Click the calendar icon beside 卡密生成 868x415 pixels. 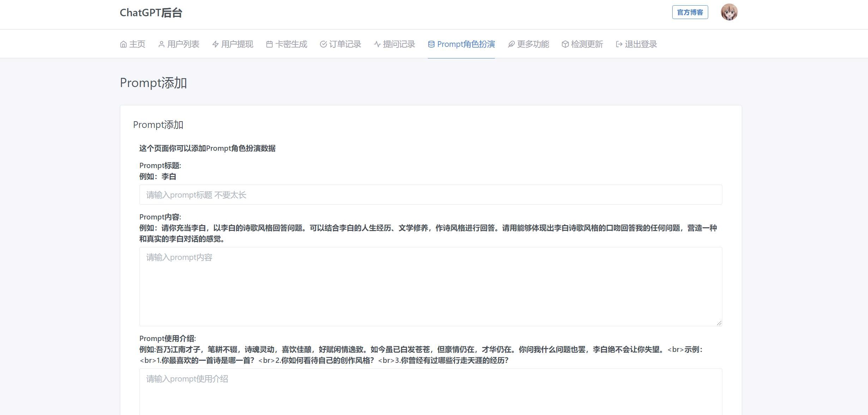tap(269, 44)
